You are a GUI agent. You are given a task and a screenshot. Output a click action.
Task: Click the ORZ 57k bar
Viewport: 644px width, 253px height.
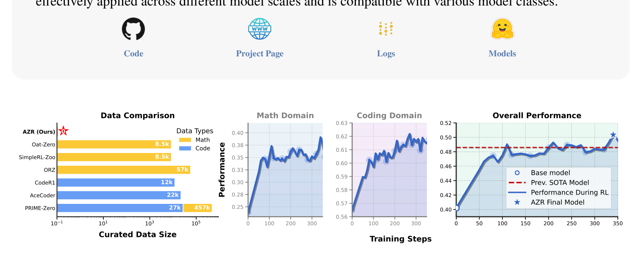[123, 170]
